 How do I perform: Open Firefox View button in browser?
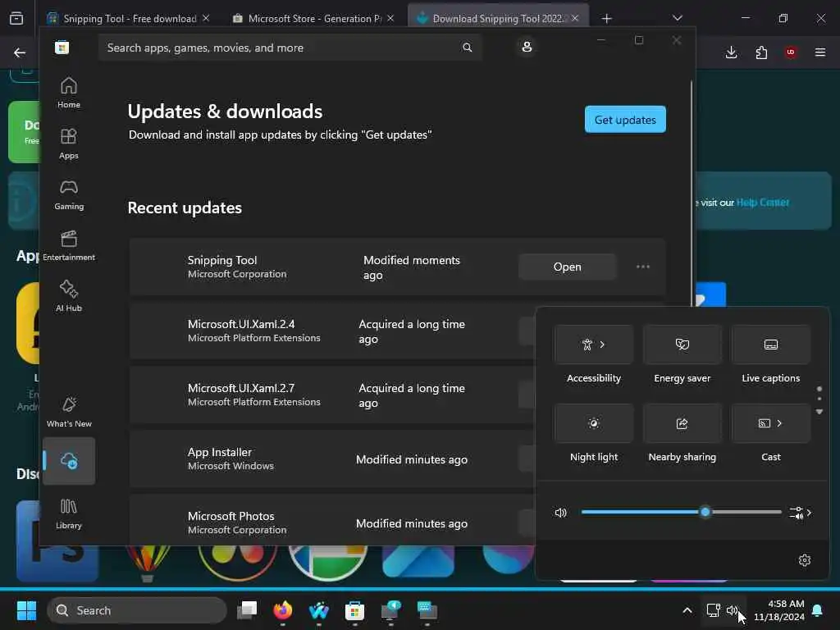pos(16,19)
